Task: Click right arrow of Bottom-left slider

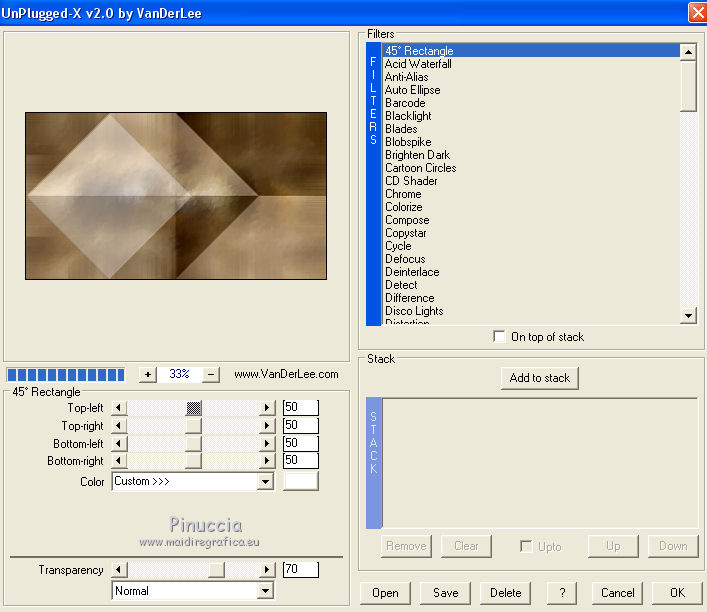Action: [x=267, y=443]
